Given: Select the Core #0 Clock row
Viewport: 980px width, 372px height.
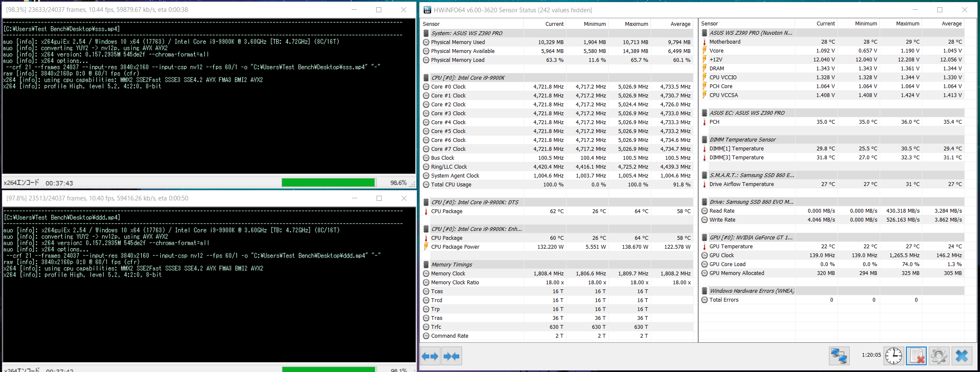Looking at the screenshot, I should [557, 86].
